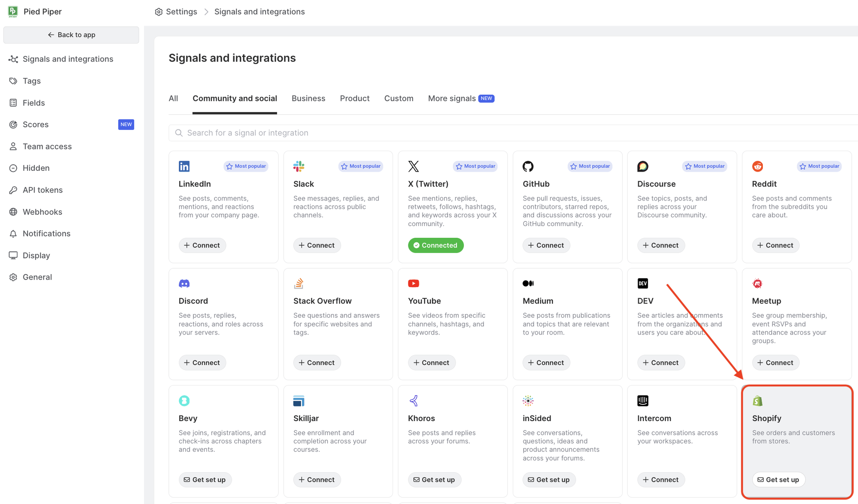Open the Scores settings page

coord(36,124)
